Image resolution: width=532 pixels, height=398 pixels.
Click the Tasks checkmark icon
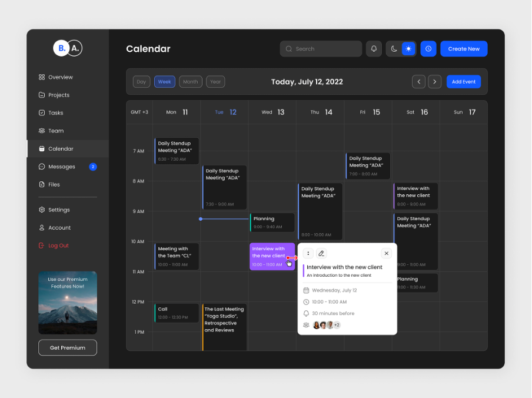42,112
